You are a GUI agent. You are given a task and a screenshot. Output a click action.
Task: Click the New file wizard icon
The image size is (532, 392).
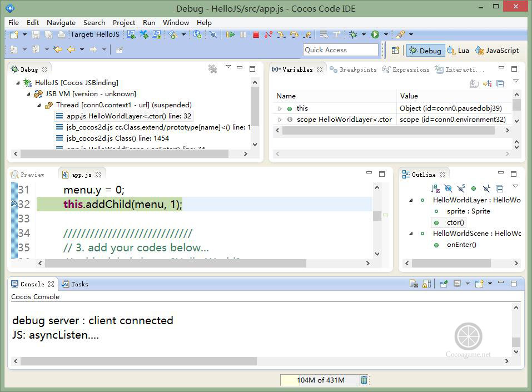[x=14, y=34]
